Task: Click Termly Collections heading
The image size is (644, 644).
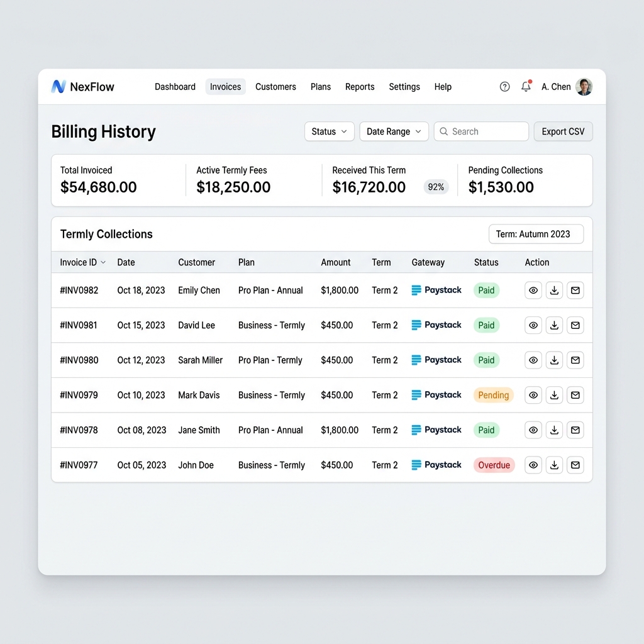Action: pos(106,234)
